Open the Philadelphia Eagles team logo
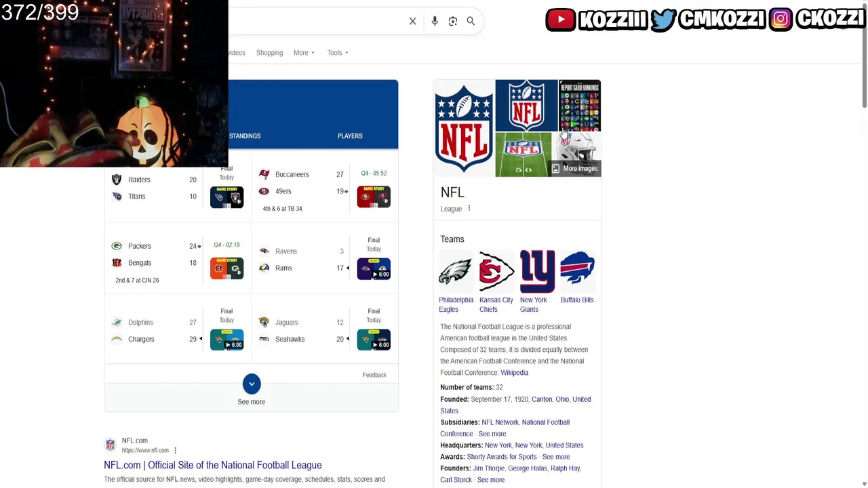 [x=456, y=272]
